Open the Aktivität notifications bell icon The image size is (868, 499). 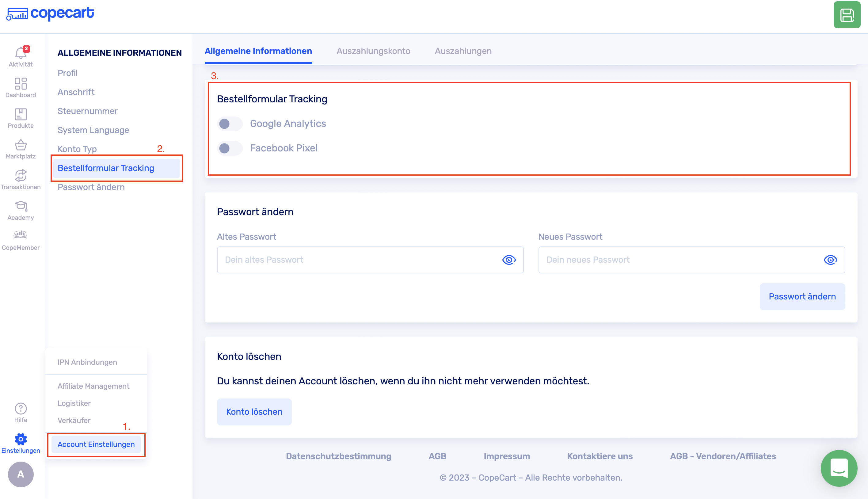pyautogui.click(x=21, y=53)
